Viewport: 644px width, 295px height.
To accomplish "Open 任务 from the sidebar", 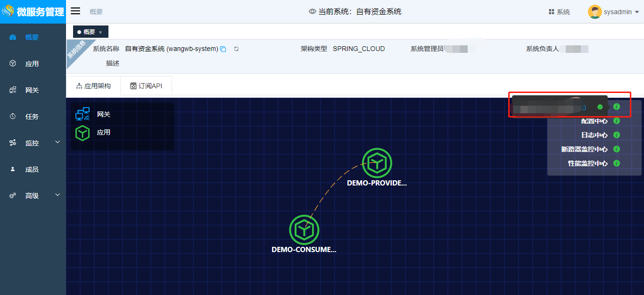I will tap(32, 117).
